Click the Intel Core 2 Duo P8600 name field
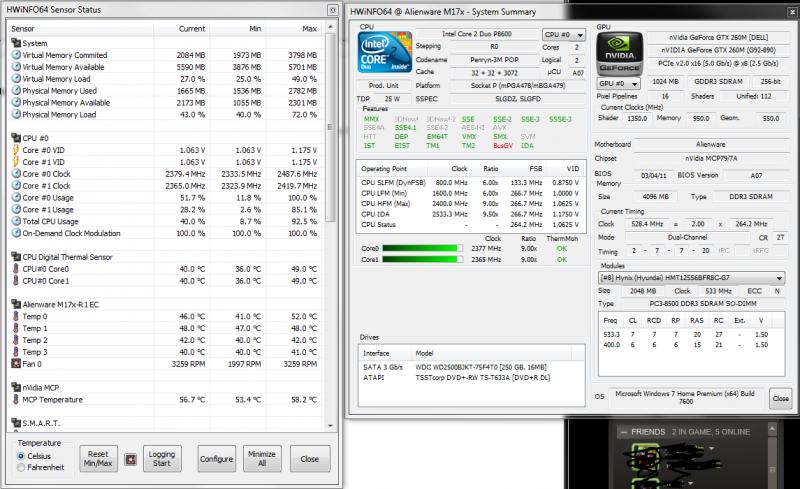Image resolution: width=800 pixels, height=489 pixels. coord(477,34)
